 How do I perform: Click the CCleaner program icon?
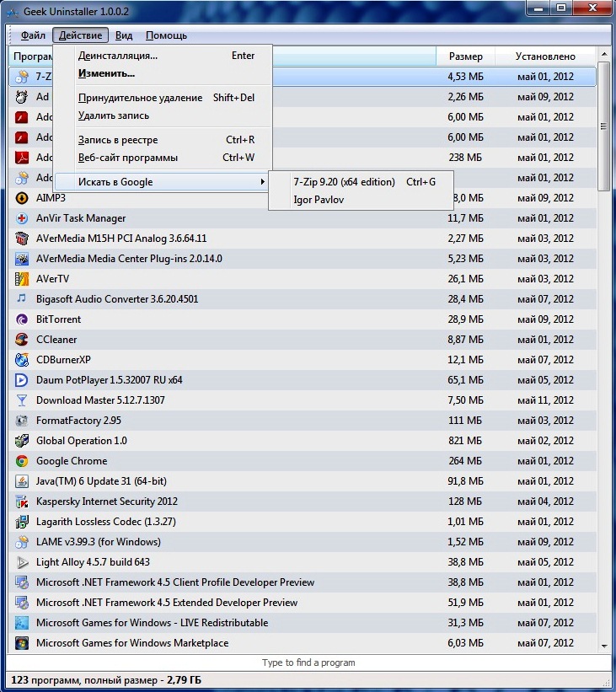tap(22, 340)
